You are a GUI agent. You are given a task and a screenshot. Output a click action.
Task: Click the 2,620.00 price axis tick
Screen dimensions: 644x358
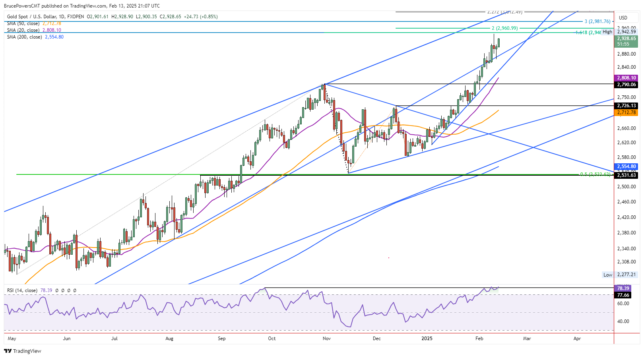coord(627,143)
